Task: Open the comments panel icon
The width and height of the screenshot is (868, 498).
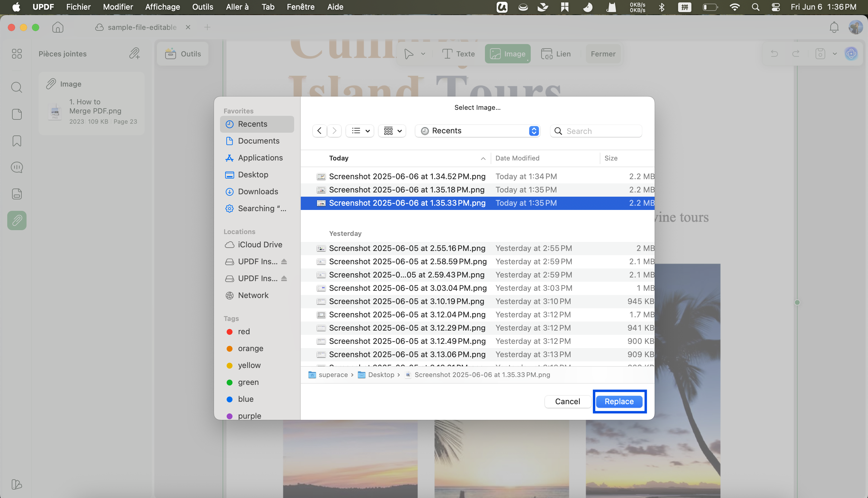Action: coord(17,167)
